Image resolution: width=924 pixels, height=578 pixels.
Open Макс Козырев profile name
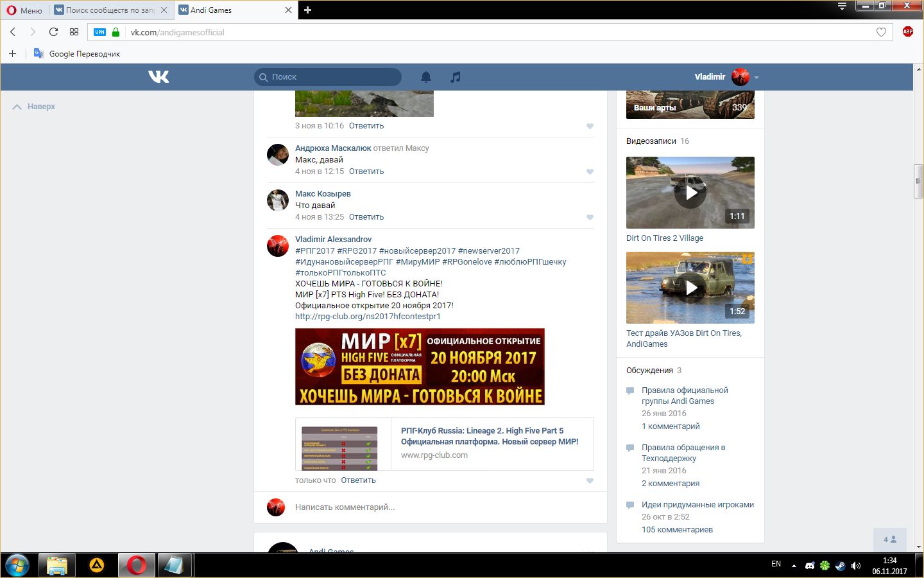pos(323,194)
